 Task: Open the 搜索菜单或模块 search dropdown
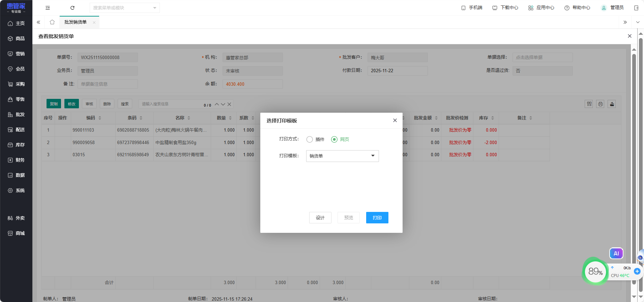(124, 8)
